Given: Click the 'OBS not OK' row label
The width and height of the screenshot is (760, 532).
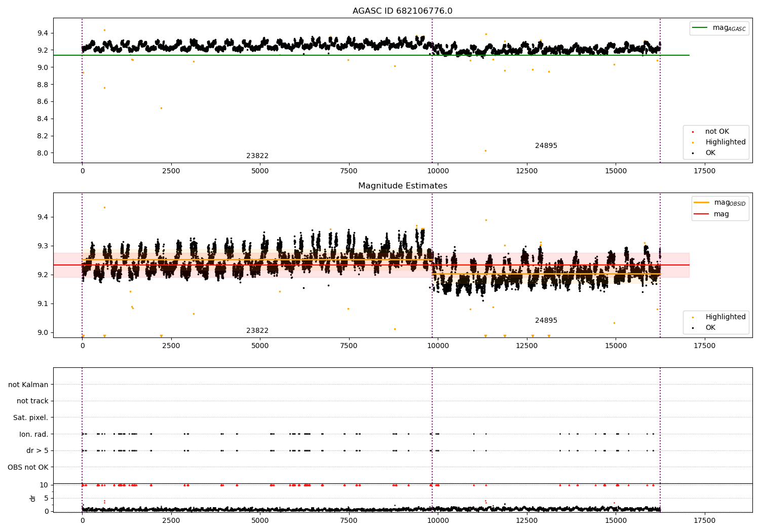Looking at the screenshot, I should click(28, 467).
